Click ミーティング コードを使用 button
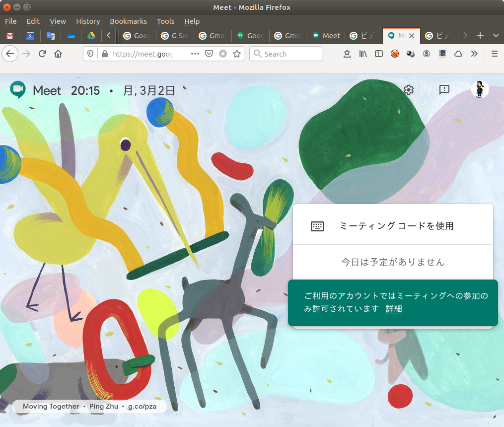 click(393, 226)
